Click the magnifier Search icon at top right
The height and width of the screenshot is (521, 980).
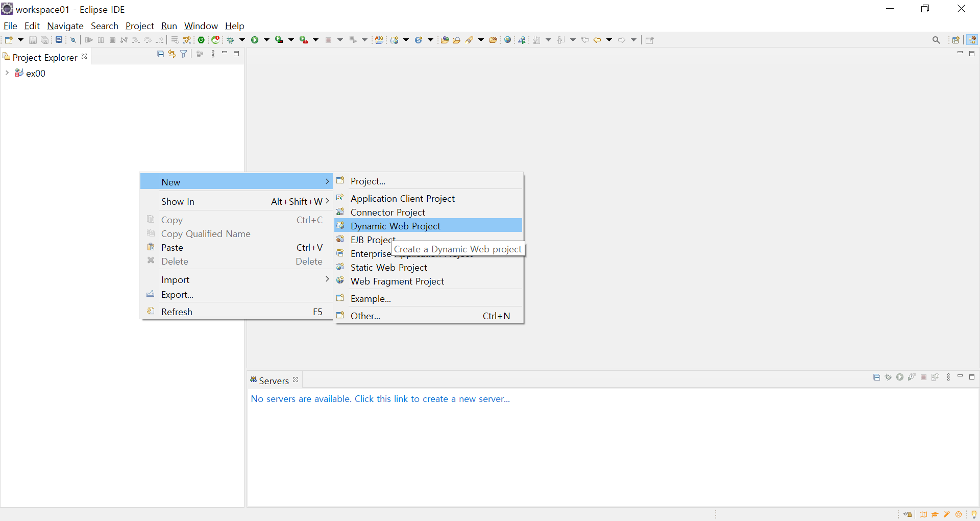coord(936,40)
